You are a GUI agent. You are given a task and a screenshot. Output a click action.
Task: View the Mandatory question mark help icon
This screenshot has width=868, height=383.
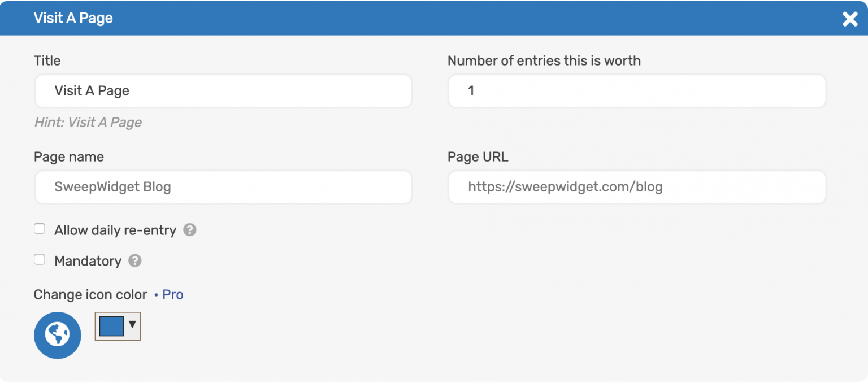click(135, 261)
